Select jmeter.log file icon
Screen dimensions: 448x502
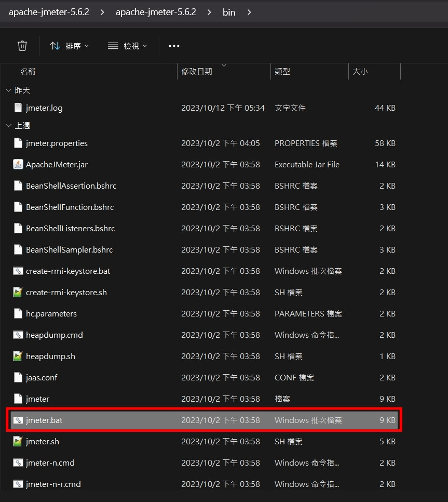(x=18, y=108)
